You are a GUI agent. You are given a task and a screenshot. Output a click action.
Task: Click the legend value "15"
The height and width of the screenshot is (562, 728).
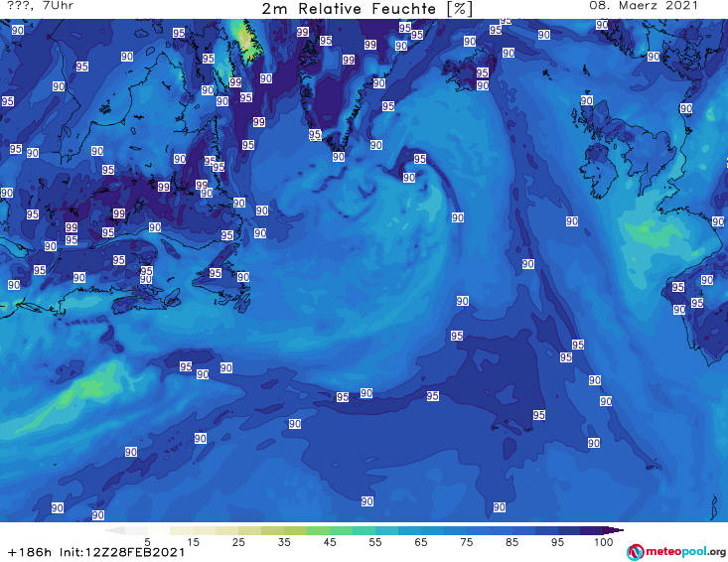[193, 542]
